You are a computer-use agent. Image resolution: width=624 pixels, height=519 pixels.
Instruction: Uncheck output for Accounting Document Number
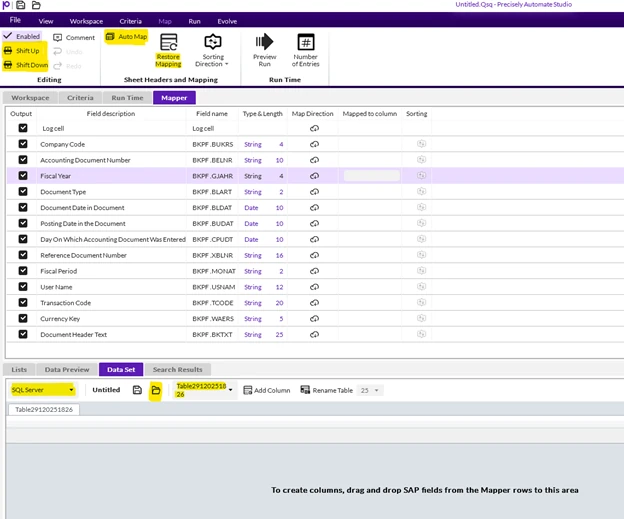(23, 160)
